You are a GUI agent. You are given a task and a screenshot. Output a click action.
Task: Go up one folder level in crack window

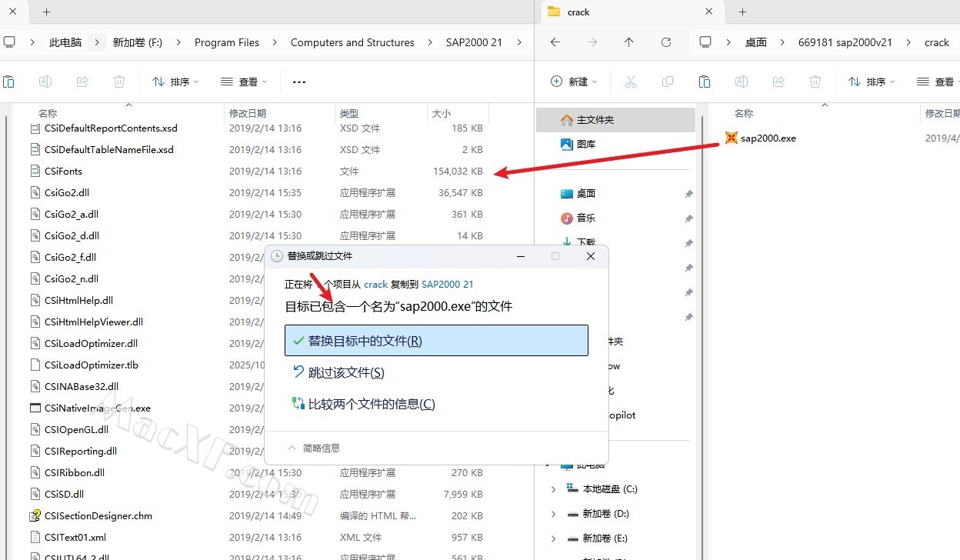pyautogui.click(x=628, y=42)
